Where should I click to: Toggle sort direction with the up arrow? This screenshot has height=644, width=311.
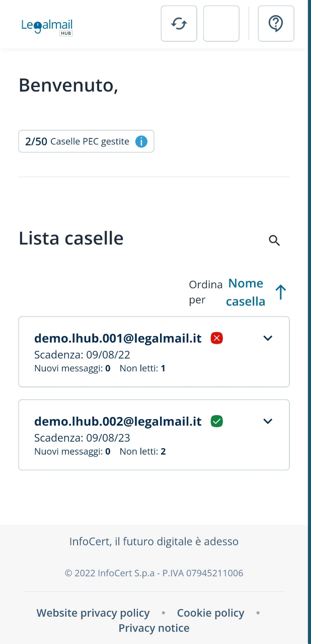[281, 292]
